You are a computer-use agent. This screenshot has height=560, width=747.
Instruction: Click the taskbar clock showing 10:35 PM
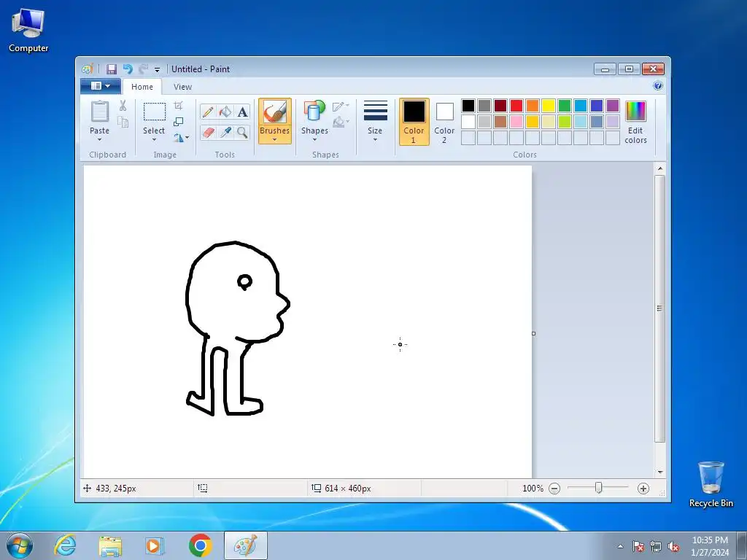[710, 546]
